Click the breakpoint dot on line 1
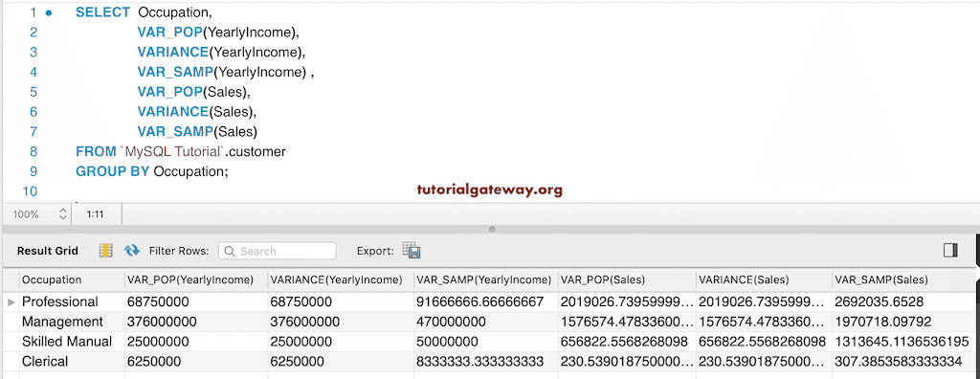This screenshot has height=379, width=980. point(49,11)
